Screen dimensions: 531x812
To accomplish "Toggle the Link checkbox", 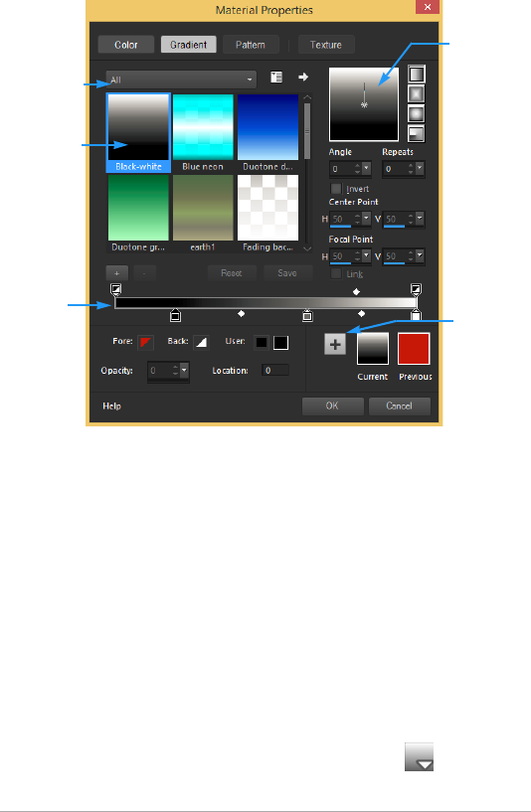I will [336, 273].
